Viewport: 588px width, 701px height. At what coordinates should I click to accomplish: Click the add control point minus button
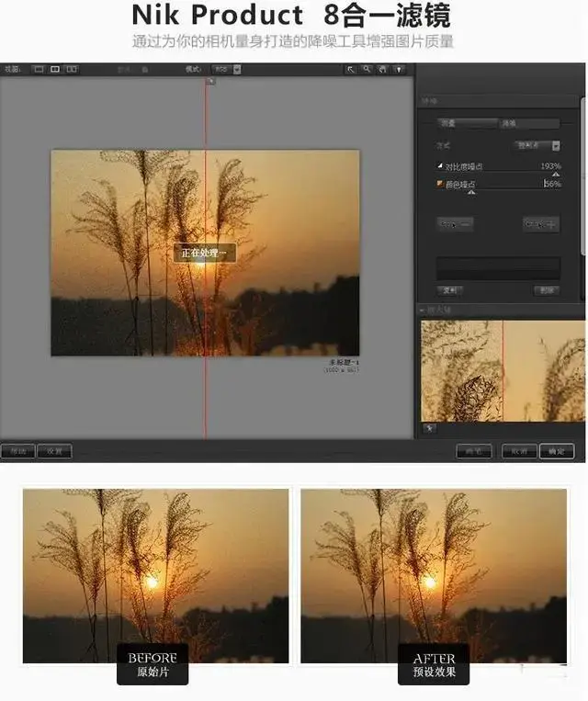coord(455,224)
